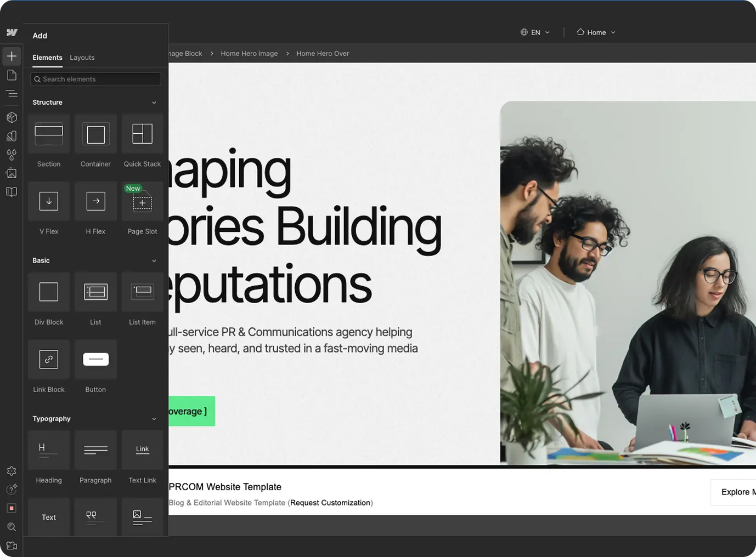The width and height of the screenshot is (756, 557).
Task: Collapse the Basic section
Action: 154,261
